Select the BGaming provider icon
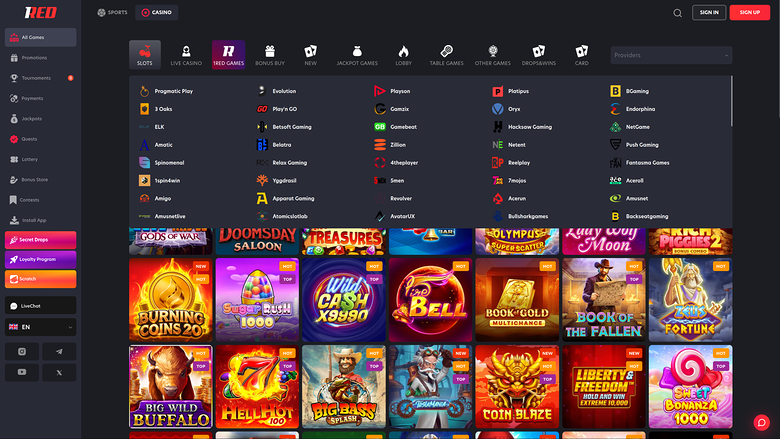The image size is (780, 439). [x=615, y=91]
